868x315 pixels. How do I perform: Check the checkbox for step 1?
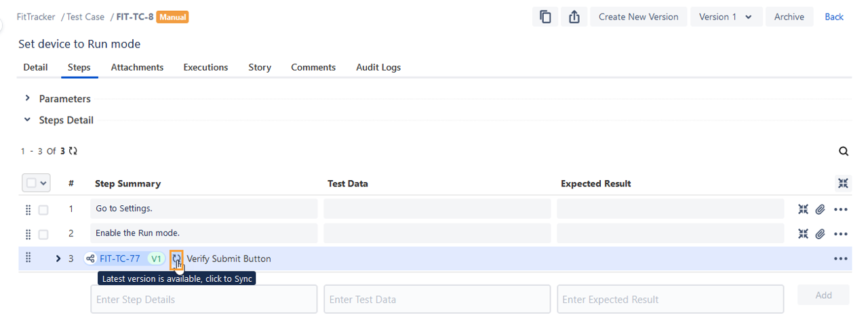click(x=43, y=210)
